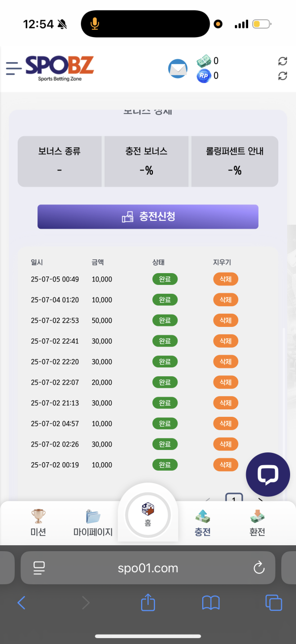296x644 pixels.
Task: Tap the spo01.com address bar
Action: point(148,568)
